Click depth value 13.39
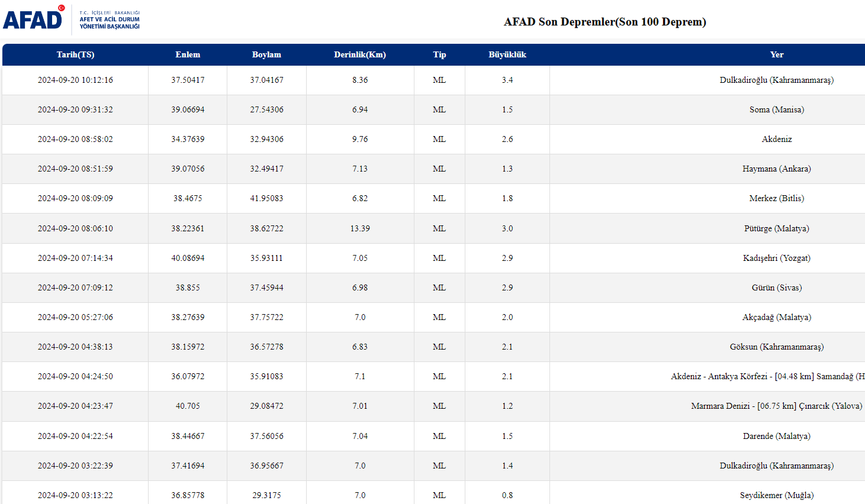 (x=360, y=228)
